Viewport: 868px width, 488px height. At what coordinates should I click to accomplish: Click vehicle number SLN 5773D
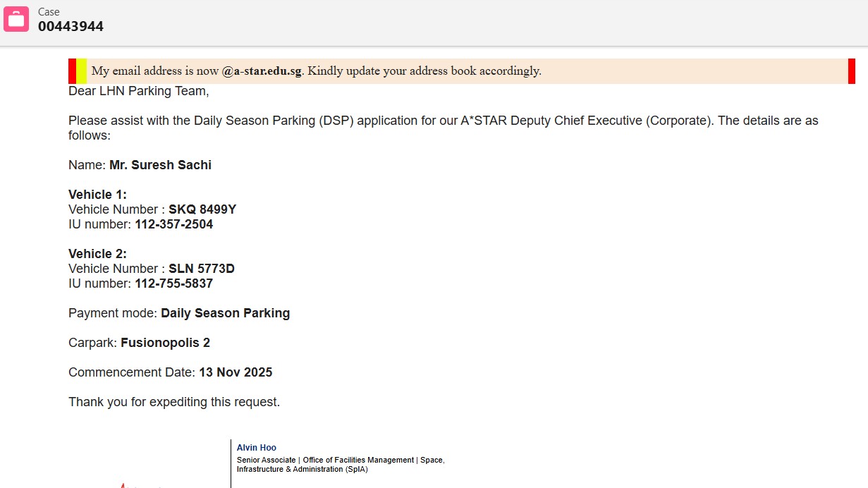point(202,269)
